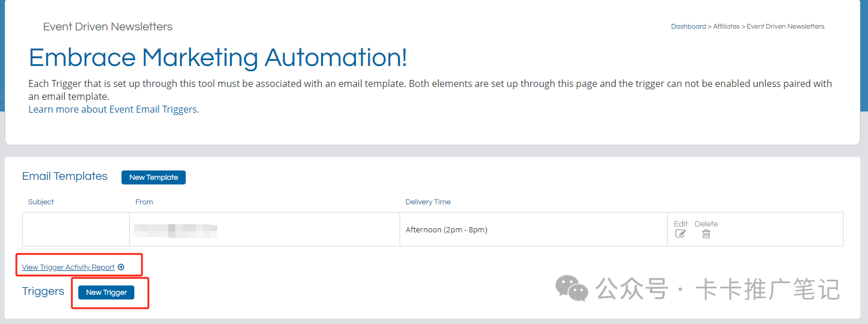868x324 pixels.
Task: Open View Trigger Activity Report link
Action: click(68, 267)
